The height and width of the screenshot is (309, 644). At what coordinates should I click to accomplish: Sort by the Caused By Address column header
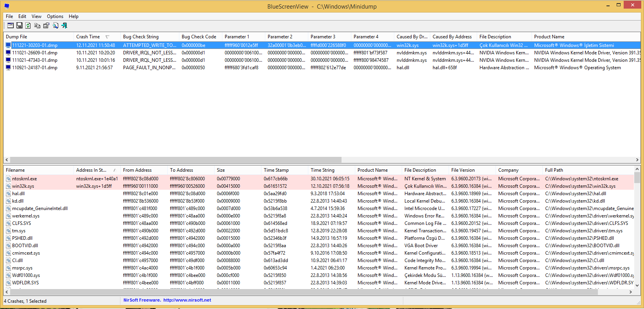click(453, 37)
